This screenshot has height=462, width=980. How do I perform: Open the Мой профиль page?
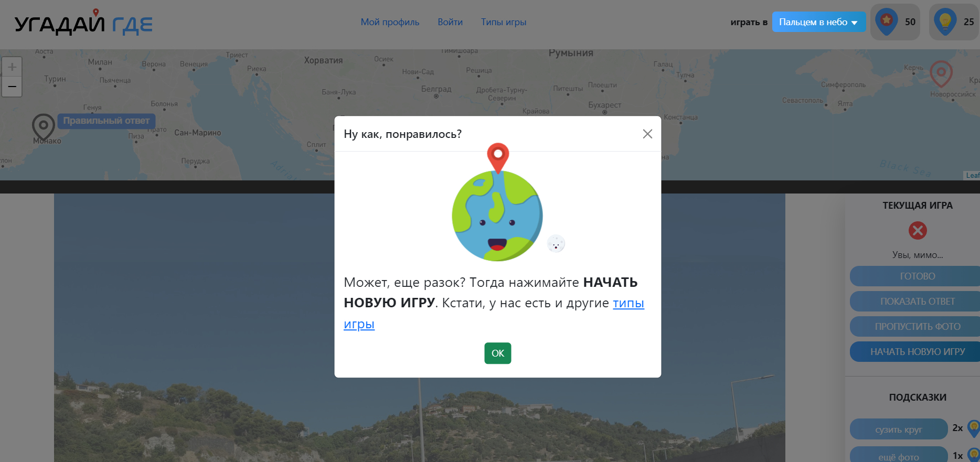[390, 22]
